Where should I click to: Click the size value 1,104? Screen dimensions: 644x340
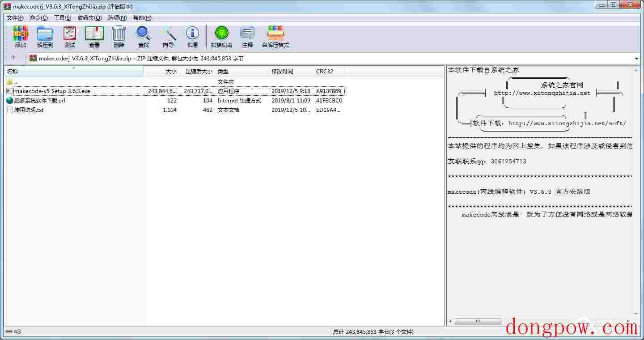click(169, 110)
